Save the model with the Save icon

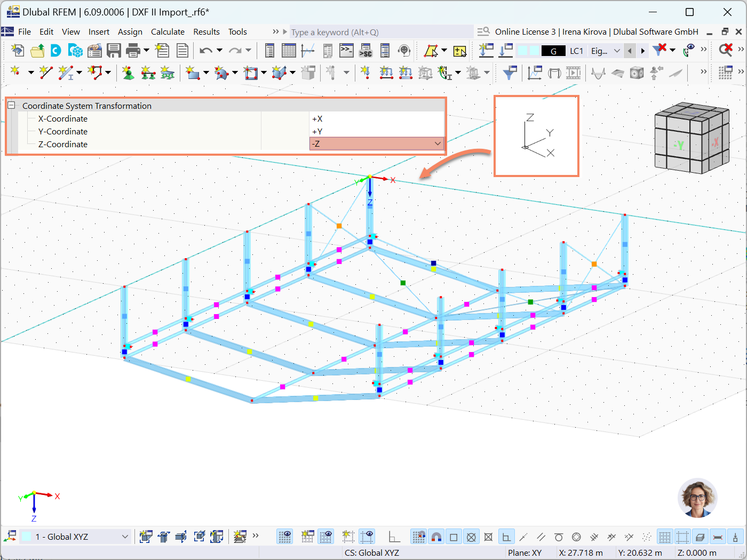pos(114,50)
